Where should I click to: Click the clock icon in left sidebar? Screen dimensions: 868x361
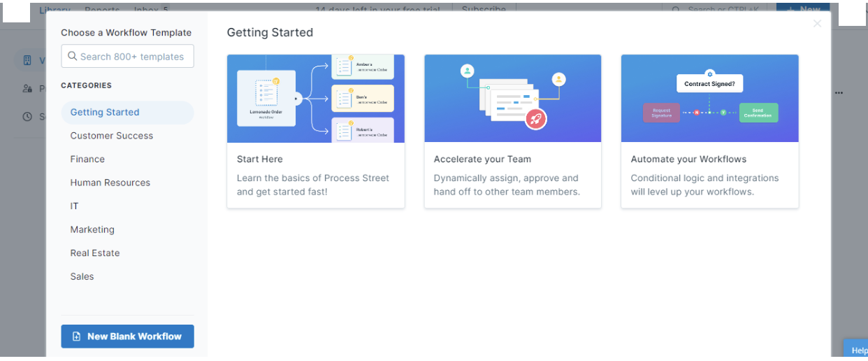click(27, 116)
